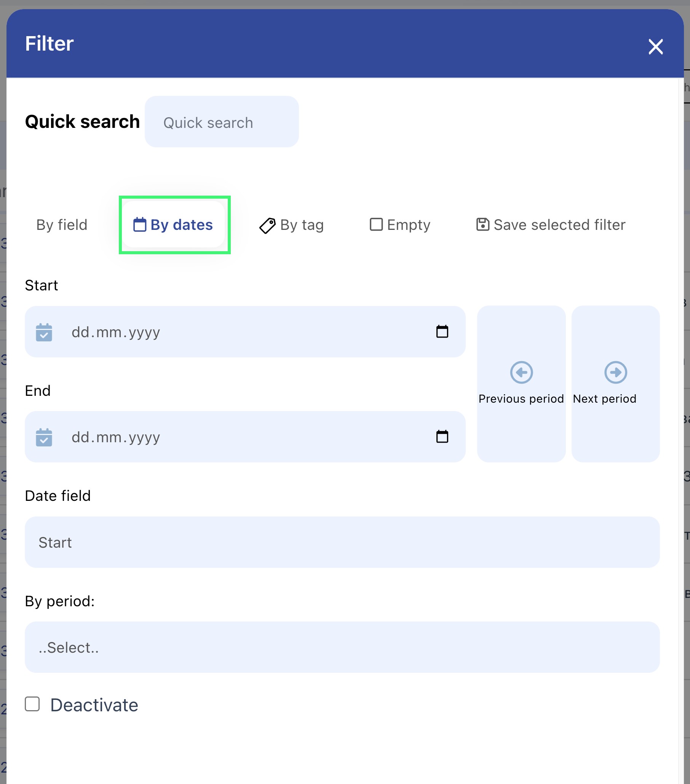Click the calendar picker icon in Start field

click(x=442, y=331)
